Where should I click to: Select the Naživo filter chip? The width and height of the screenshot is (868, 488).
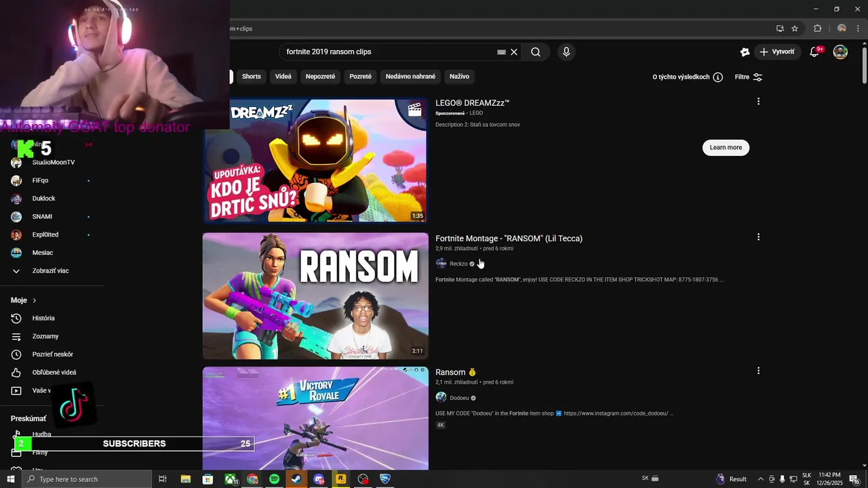pos(459,77)
